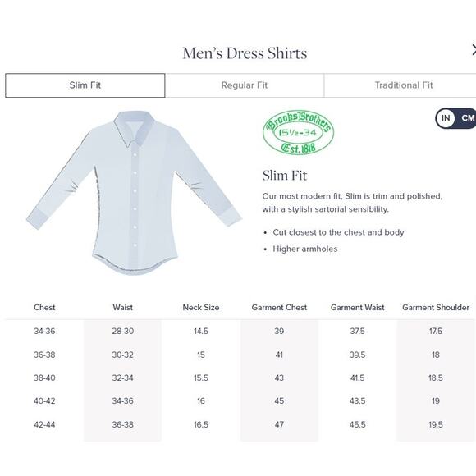The height and width of the screenshot is (476, 476).
Task: Click the 42-44 chest cell
Action: click(44, 424)
